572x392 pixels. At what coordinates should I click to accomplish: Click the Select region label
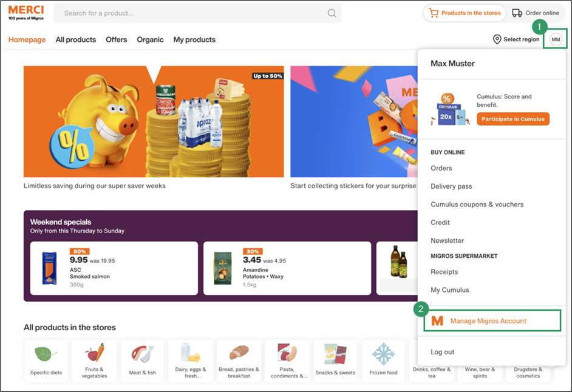tap(521, 39)
